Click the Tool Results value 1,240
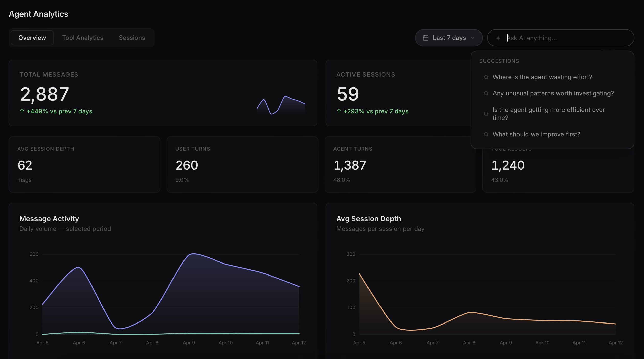 (508, 165)
